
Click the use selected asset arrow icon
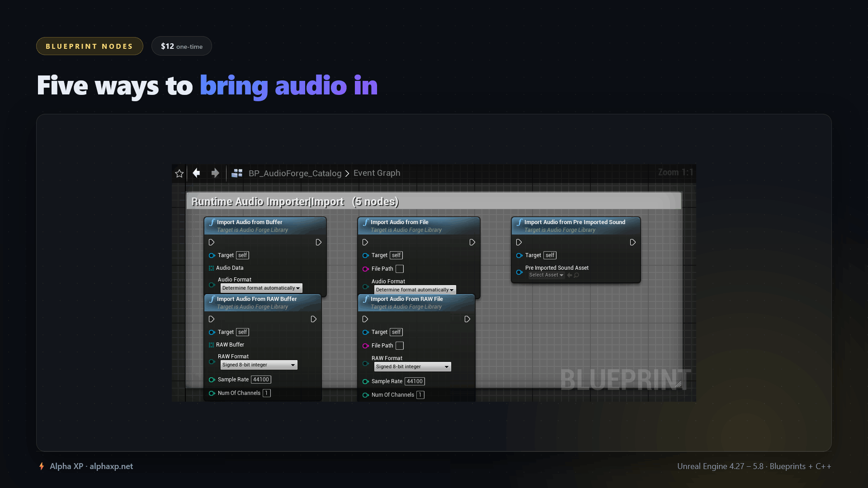pos(570,275)
